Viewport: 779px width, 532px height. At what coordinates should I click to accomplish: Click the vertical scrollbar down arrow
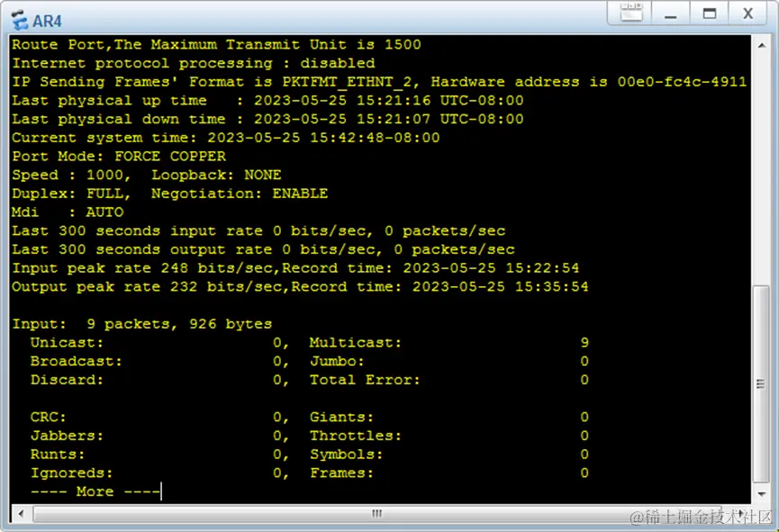761,494
